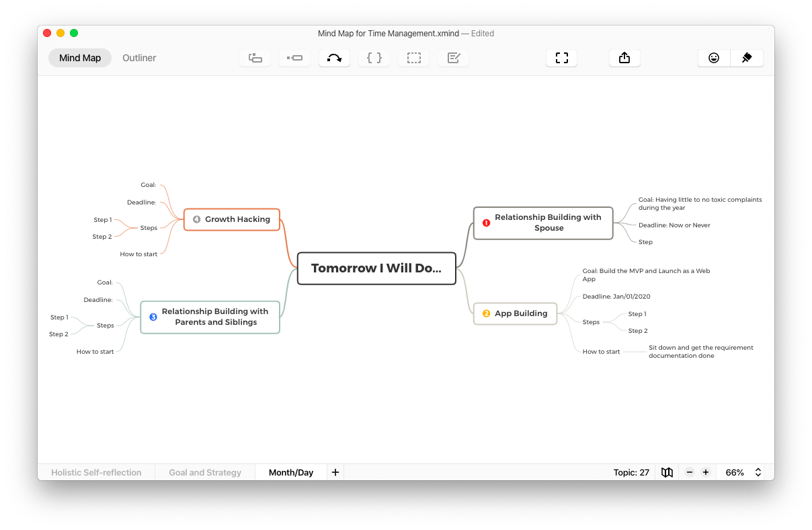Image resolution: width=812 pixels, height=530 pixels.
Task: Insert a subtopic from toolbar
Action: pos(294,58)
